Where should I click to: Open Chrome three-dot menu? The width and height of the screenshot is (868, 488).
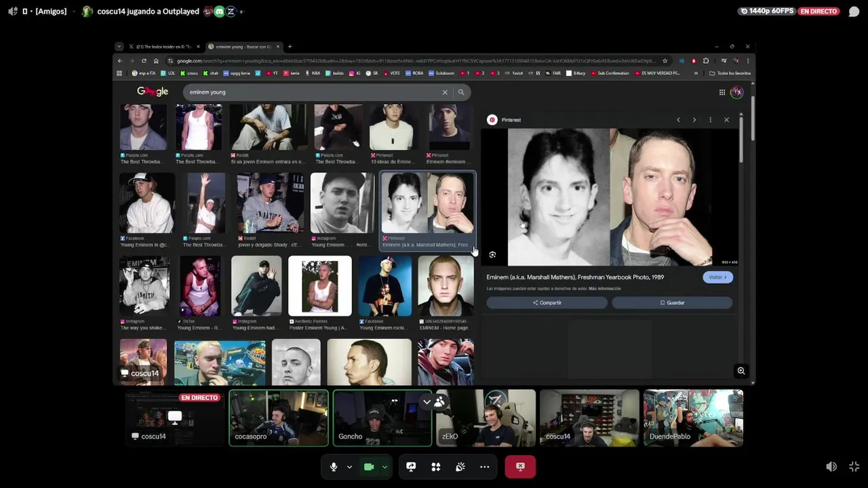coord(748,61)
